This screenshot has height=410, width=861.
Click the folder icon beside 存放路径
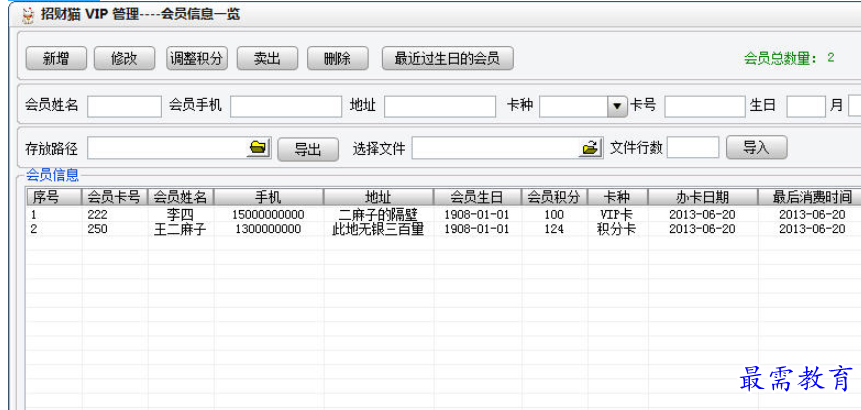click(x=258, y=148)
